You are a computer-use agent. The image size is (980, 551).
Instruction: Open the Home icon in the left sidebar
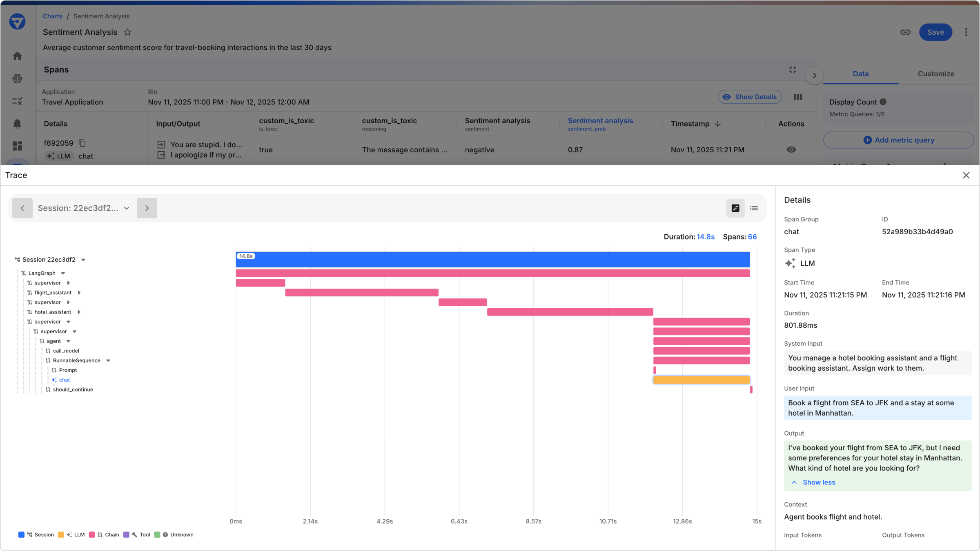(17, 56)
